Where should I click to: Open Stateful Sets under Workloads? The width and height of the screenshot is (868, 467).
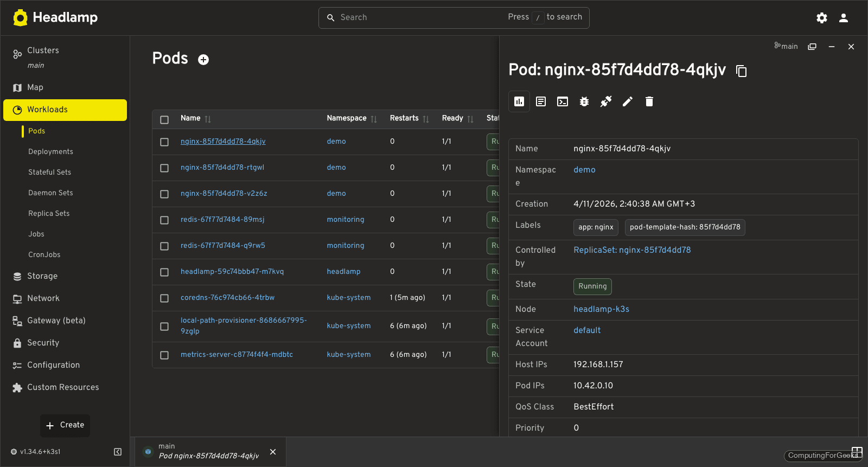[49, 172]
